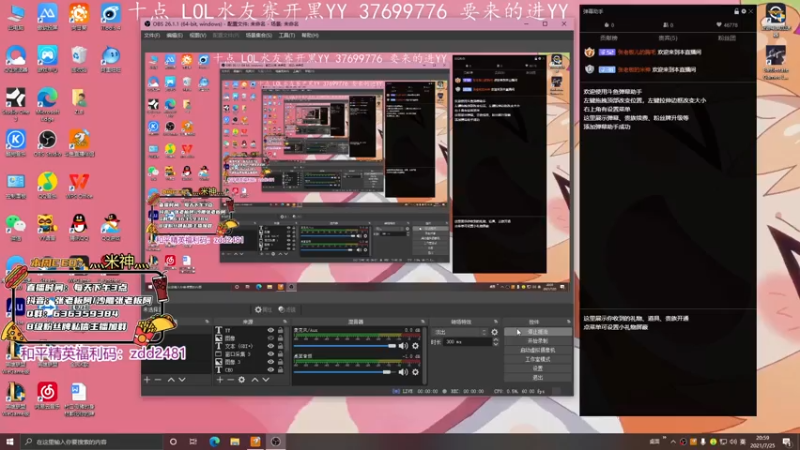Open 帮助(H) menu in OBS

(310, 35)
